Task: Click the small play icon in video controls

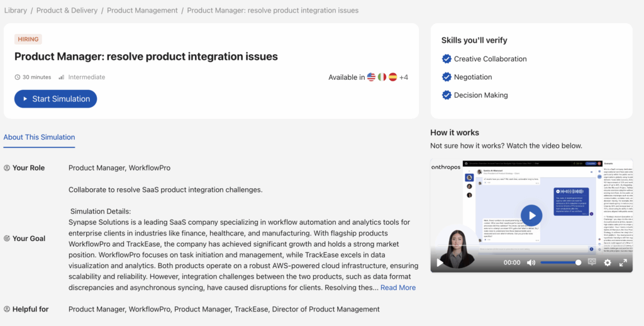Action: tap(440, 262)
